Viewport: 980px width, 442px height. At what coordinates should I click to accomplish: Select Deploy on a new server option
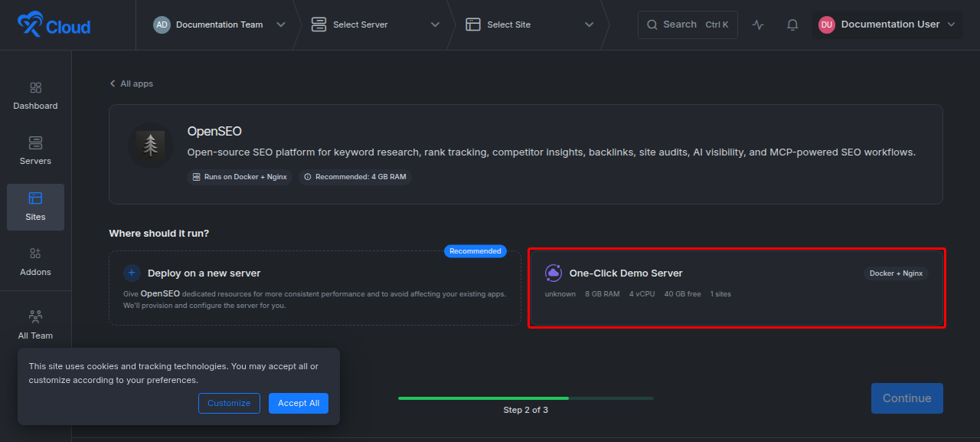(315, 288)
